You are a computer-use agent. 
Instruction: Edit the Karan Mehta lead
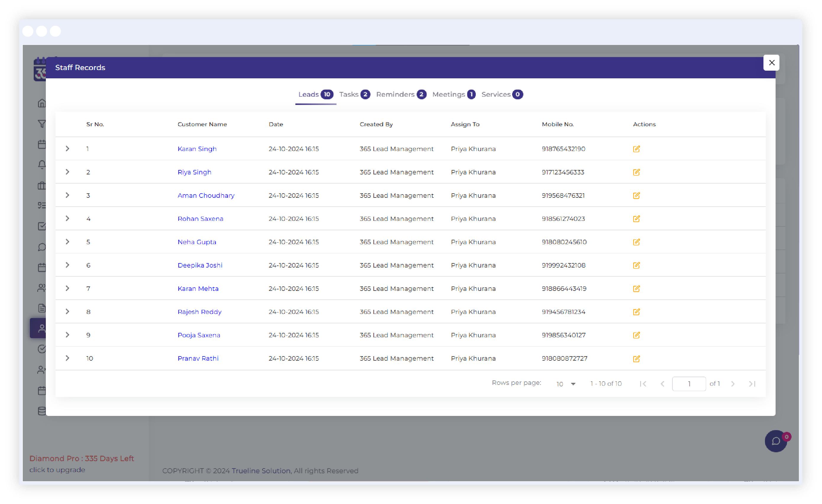click(x=636, y=289)
